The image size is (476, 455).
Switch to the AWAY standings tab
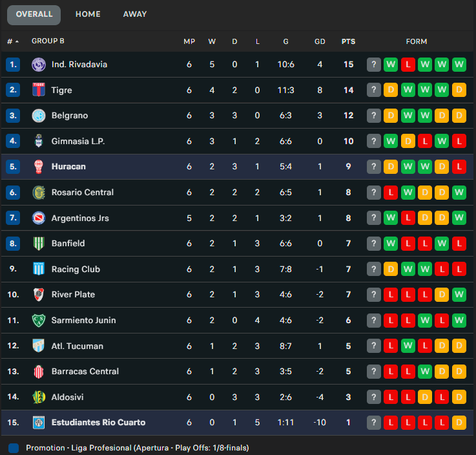coord(135,14)
